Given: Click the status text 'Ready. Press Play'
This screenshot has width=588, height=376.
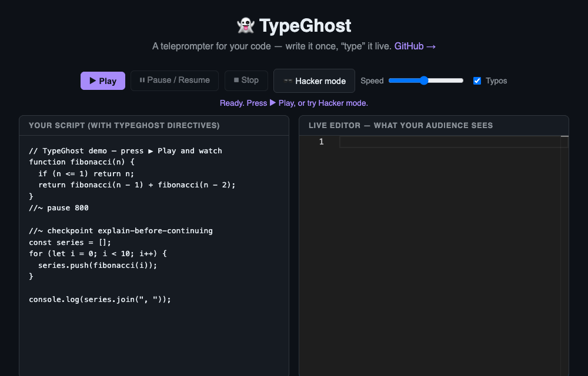Looking at the screenshot, I should (293, 103).
